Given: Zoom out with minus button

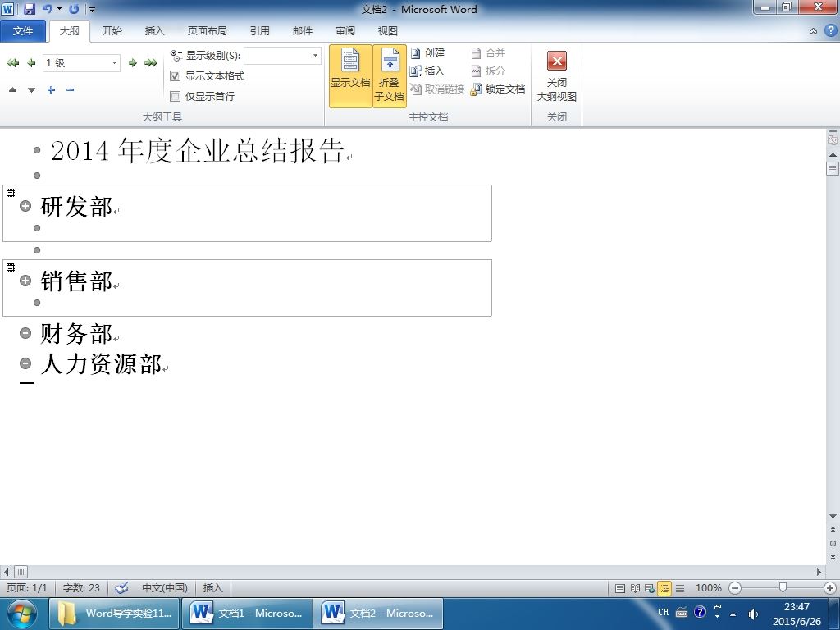Looking at the screenshot, I should click(x=735, y=588).
